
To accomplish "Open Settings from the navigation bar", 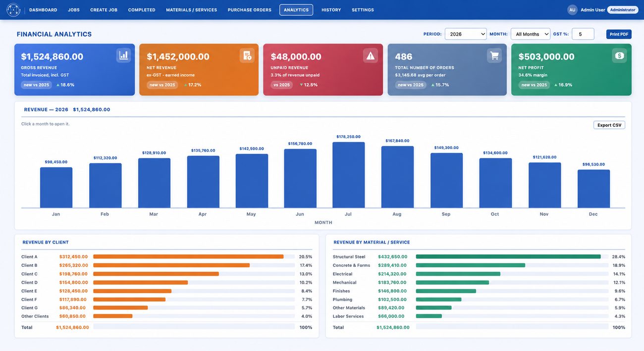I will click(x=363, y=10).
